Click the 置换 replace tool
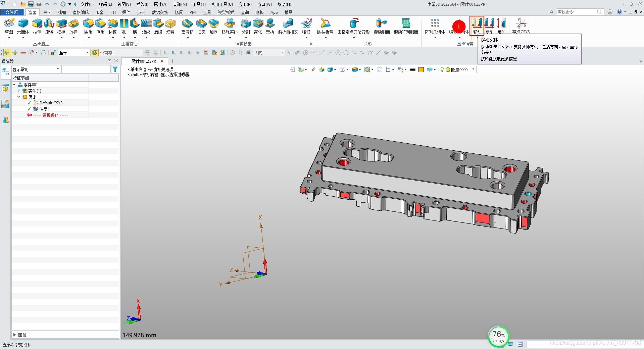The image size is (644, 349). (270, 26)
